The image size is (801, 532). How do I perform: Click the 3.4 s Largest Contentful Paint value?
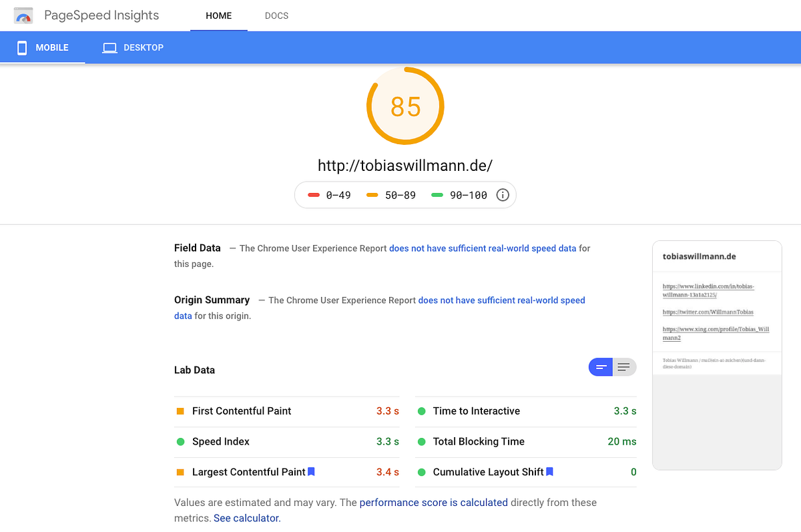point(388,473)
